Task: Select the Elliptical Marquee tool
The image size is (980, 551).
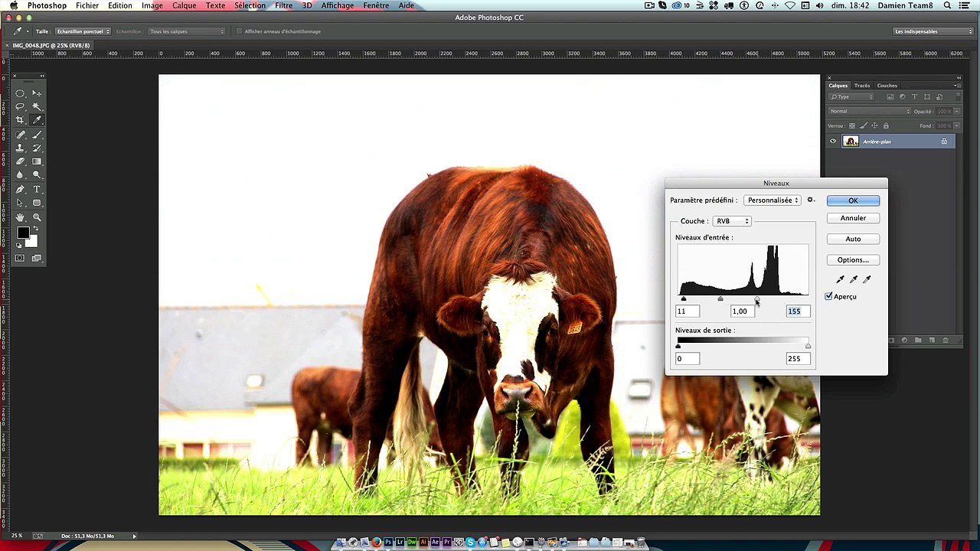Action: (x=20, y=93)
